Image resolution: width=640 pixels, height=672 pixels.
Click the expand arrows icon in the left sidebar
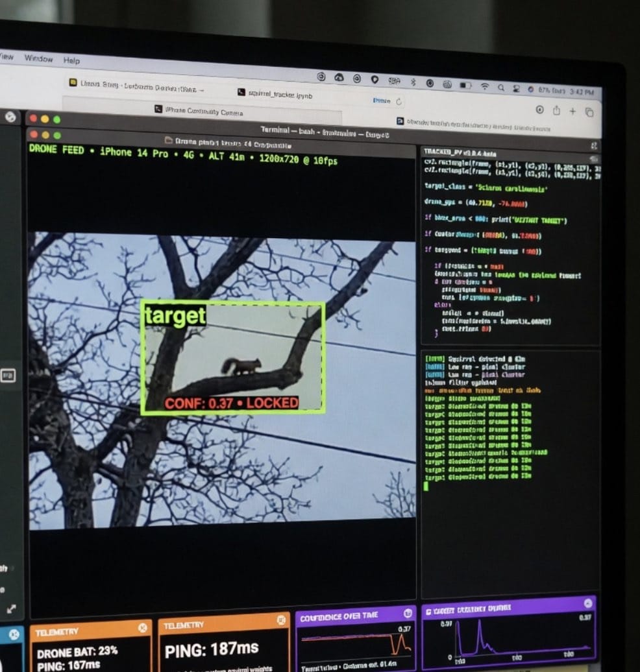12,608
